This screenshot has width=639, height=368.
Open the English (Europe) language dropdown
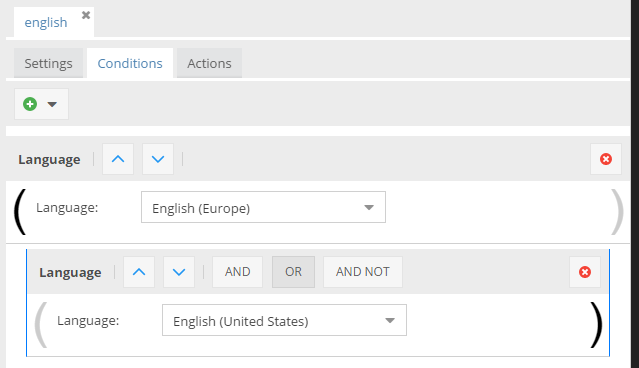tap(263, 207)
